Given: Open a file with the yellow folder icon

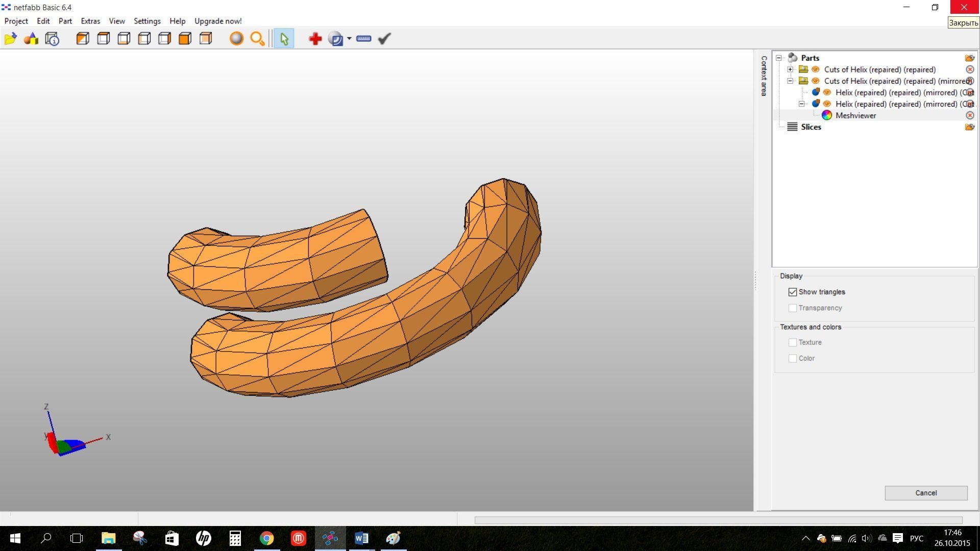Looking at the screenshot, I should pyautogui.click(x=10, y=39).
